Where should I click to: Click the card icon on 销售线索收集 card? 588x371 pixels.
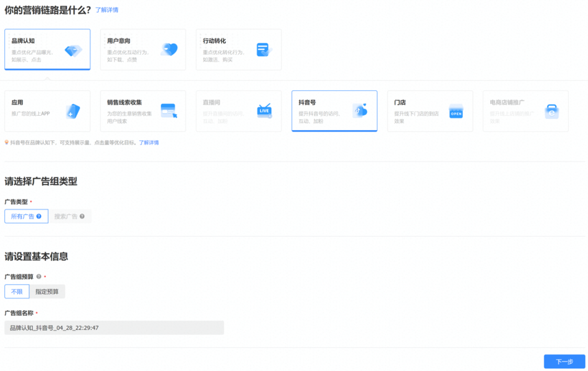pos(168,111)
